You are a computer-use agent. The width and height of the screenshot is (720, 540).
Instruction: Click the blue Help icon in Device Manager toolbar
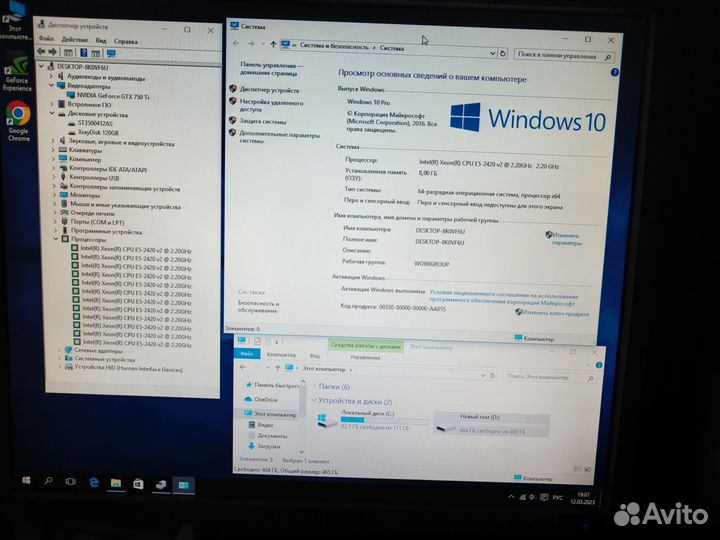click(x=84, y=53)
